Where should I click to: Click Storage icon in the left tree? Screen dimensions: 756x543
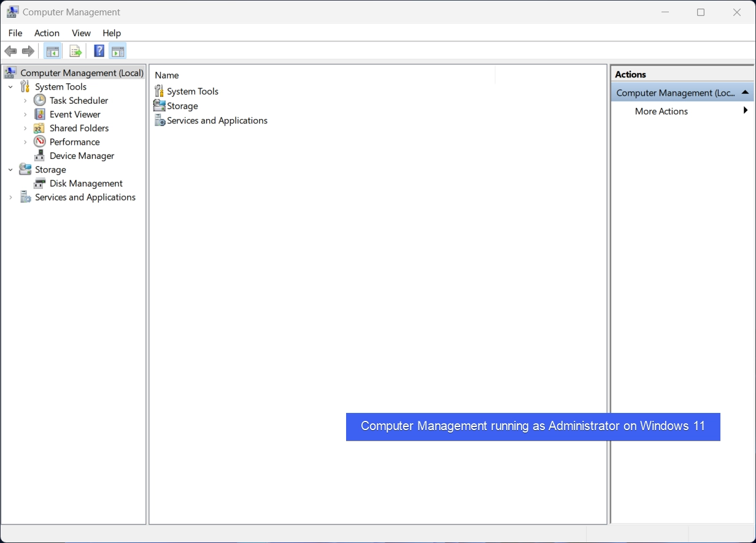point(25,169)
